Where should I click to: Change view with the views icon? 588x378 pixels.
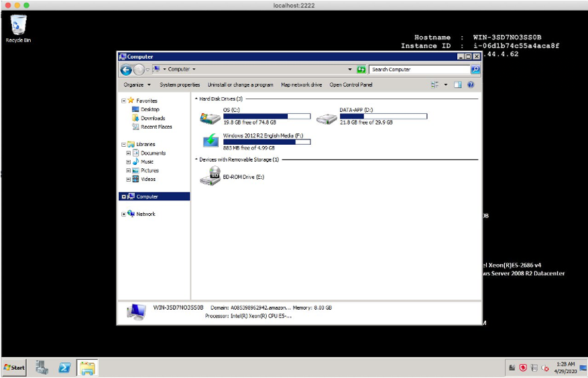434,84
